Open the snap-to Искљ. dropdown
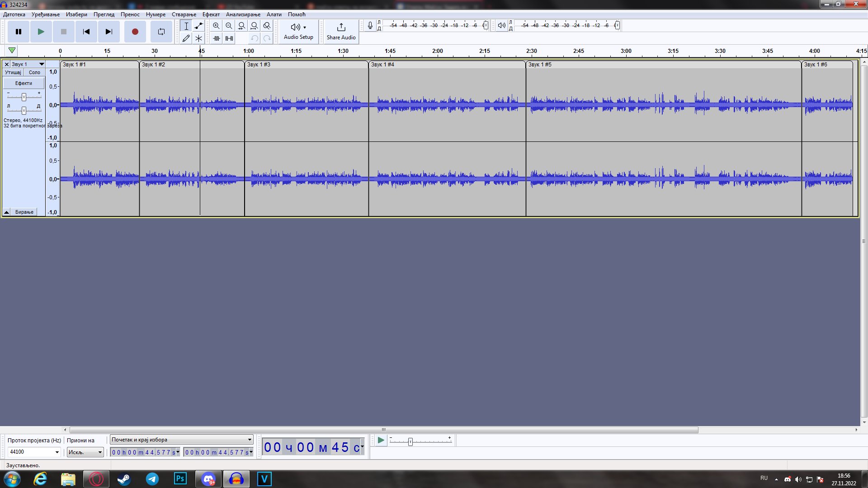Screen dimensions: 868x488 tap(85, 452)
